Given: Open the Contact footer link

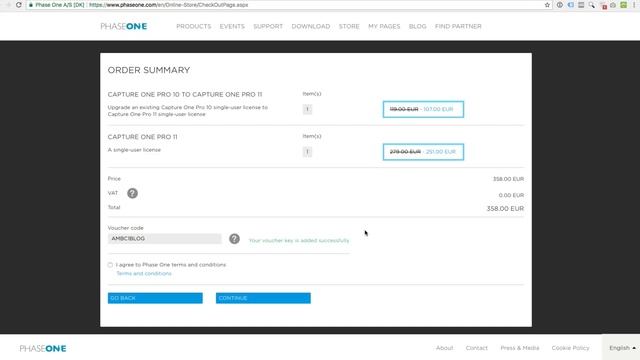Looking at the screenshot, I should (476, 348).
